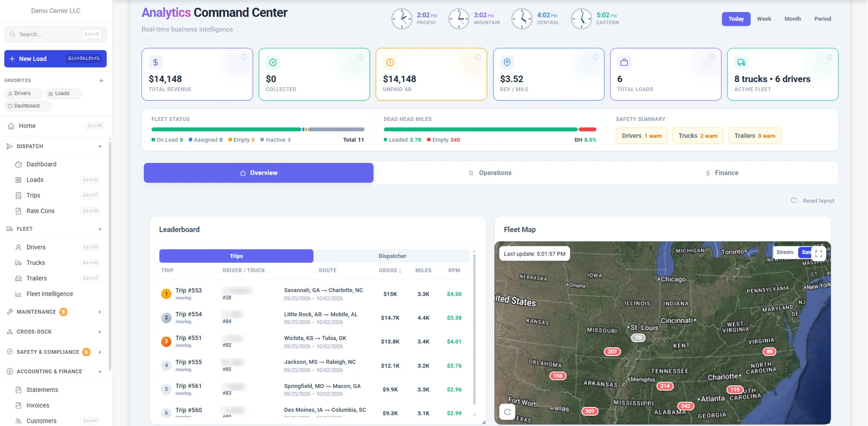868x426 pixels.
Task: Click the info icon on the Unpaid AR card
Action: (x=478, y=57)
